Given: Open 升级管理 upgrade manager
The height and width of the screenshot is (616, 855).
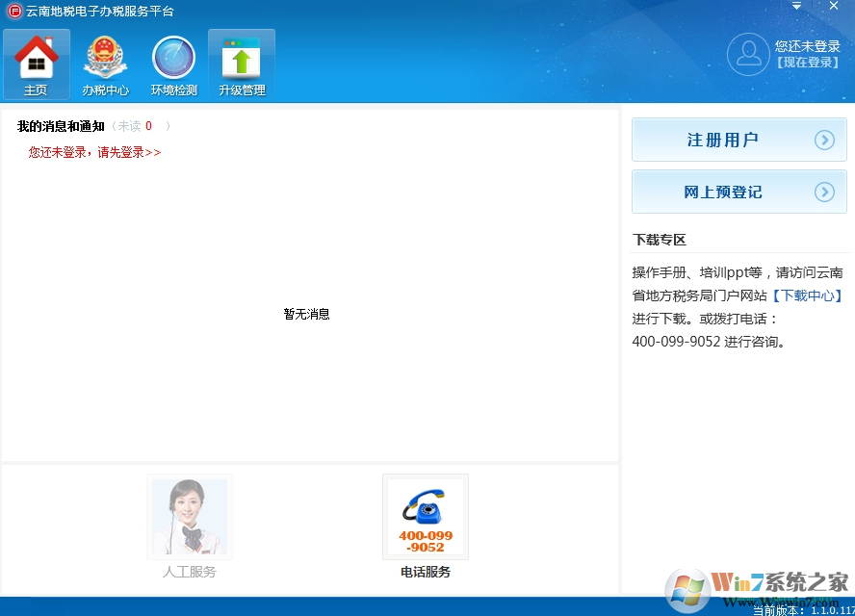Looking at the screenshot, I should 241,64.
